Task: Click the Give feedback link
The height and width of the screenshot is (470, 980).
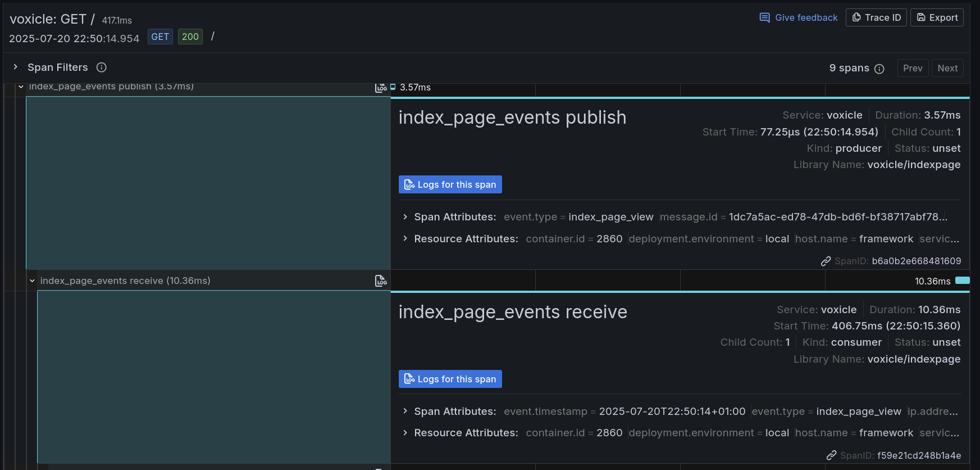Action: (x=798, y=17)
